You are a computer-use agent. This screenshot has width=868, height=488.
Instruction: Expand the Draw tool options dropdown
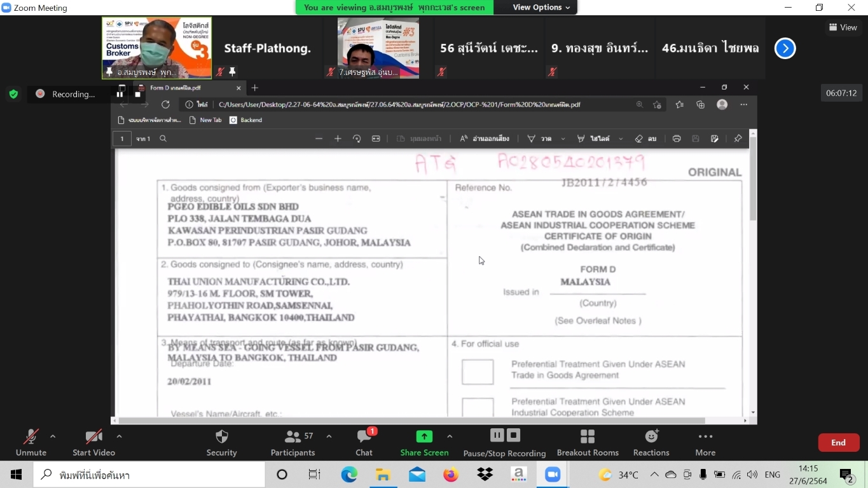563,139
